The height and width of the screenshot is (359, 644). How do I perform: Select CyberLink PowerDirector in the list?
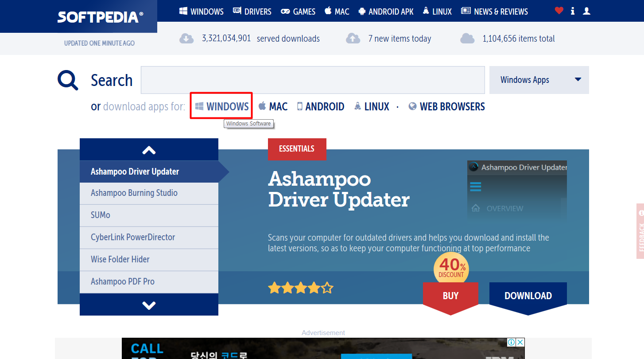[149, 238]
